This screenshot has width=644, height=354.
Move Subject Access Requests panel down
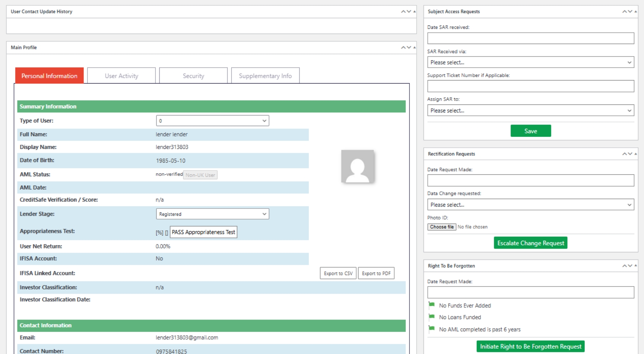[630, 11]
